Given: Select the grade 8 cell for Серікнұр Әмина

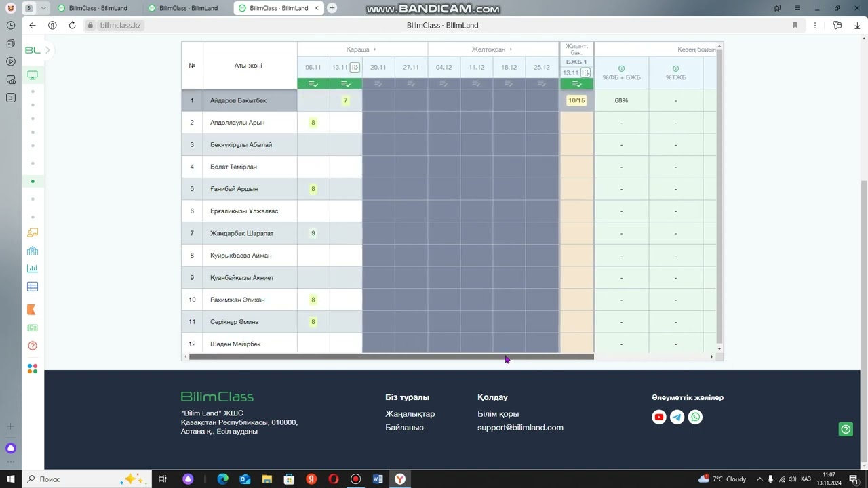Looking at the screenshot, I should click(313, 322).
